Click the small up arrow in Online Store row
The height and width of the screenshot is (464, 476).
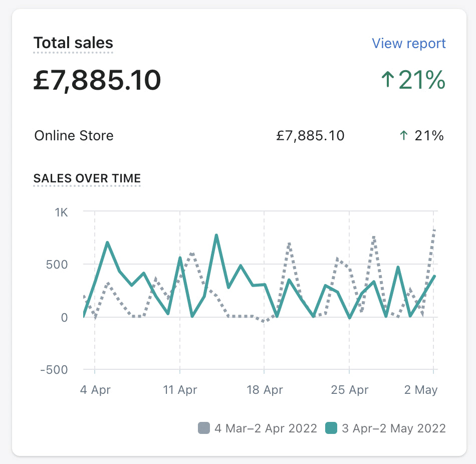point(403,135)
